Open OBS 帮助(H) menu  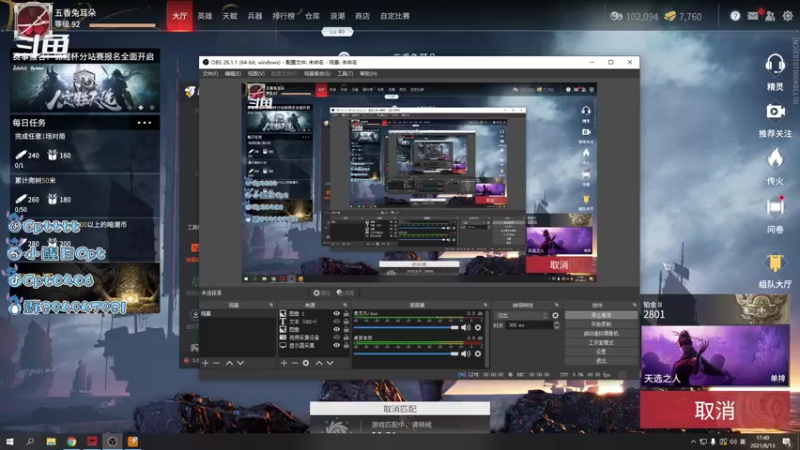pyautogui.click(x=368, y=74)
